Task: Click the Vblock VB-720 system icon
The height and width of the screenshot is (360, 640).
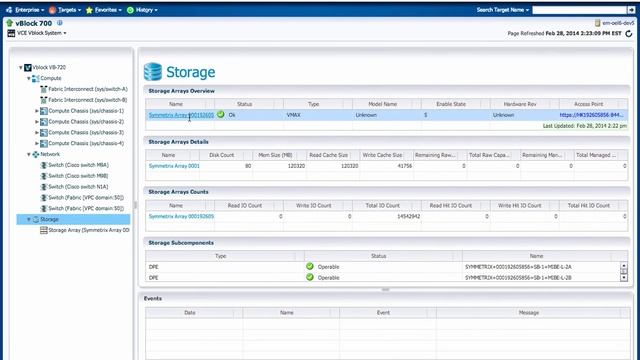Action: (28, 67)
